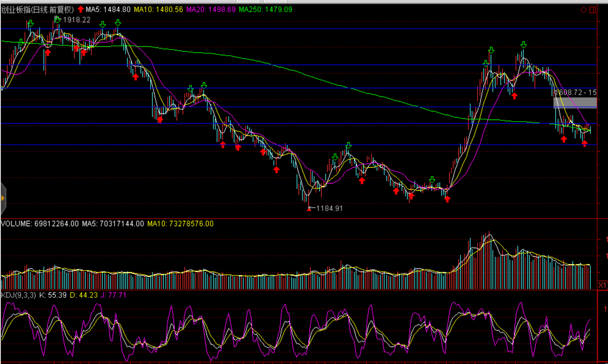Select the MA20: 1498.69 indicator label
The height and width of the screenshot is (364, 608).
click(211, 9)
